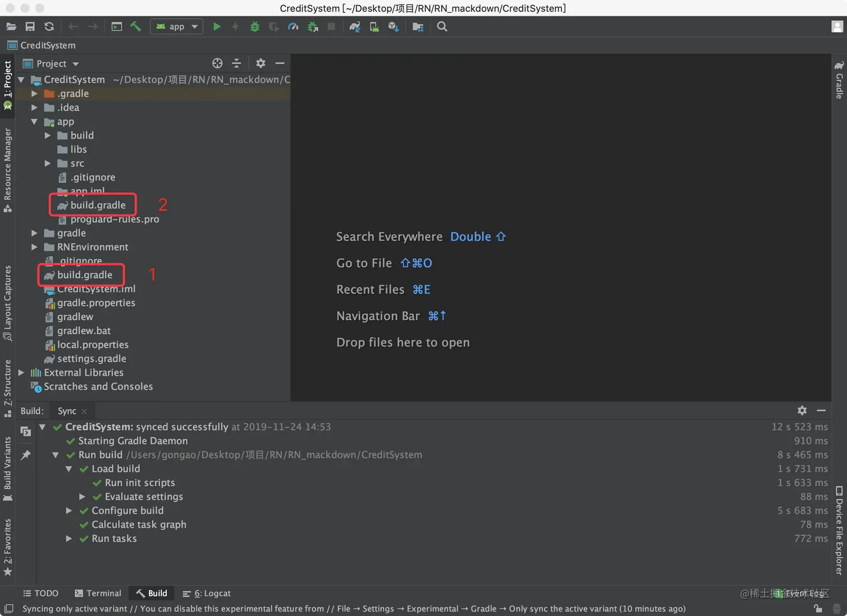Open the Z: Structure side tab

(x=7, y=388)
